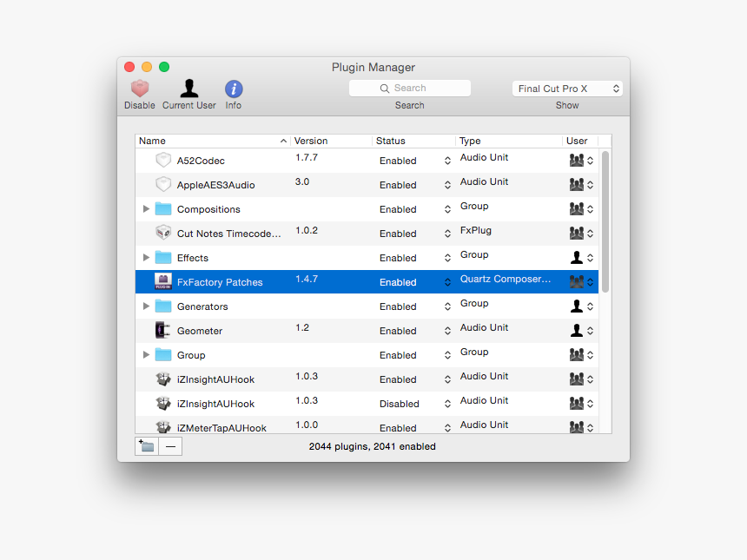Click the add folder button at bottom left
This screenshot has width=747, height=560.
click(x=146, y=445)
